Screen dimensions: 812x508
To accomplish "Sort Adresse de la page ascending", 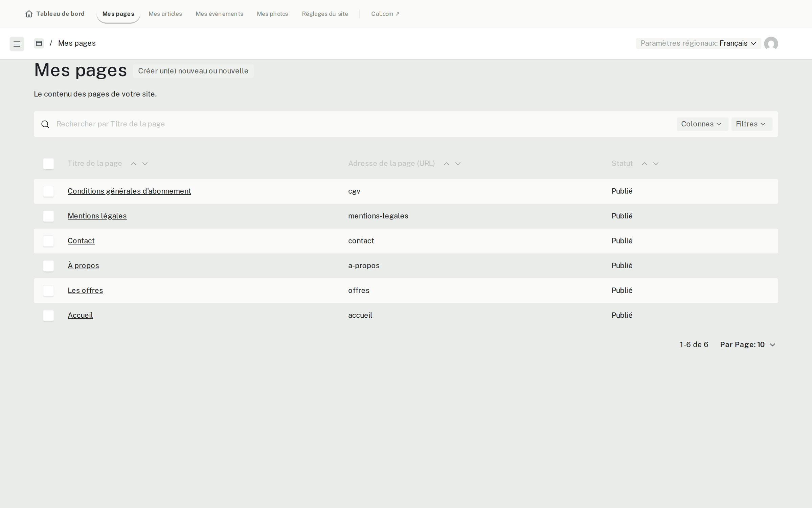I will coord(447,164).
